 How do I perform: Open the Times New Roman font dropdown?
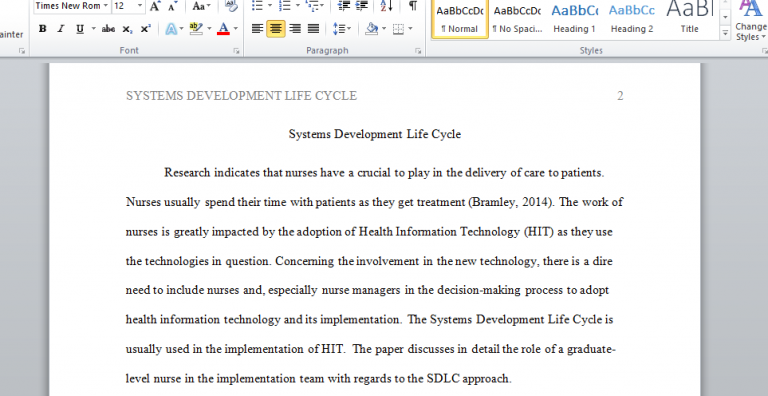click(x=105, y=6)
